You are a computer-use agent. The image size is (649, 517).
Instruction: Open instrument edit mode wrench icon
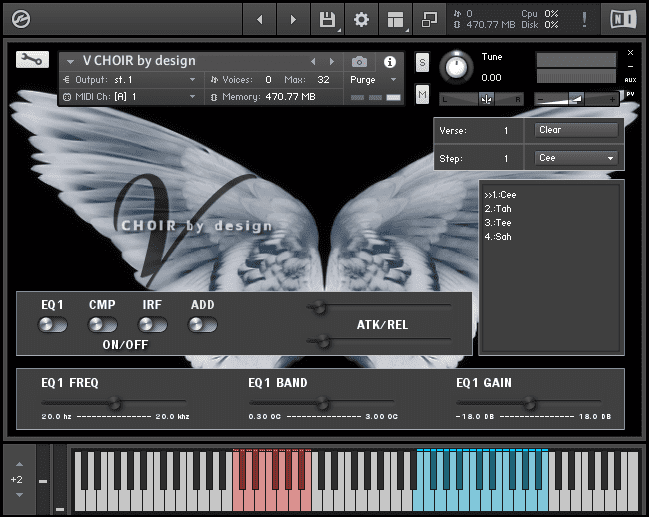pyautogui.click(x=32, y=60)
